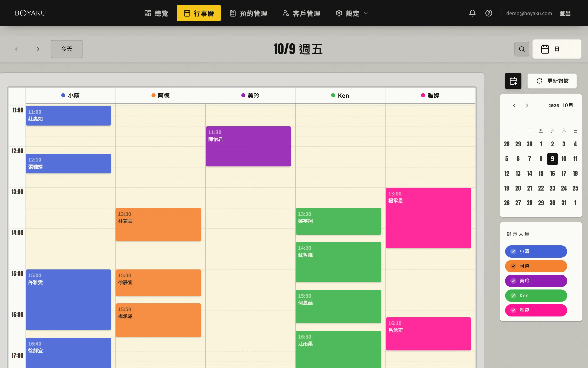This screenshot has height=368, width=588.
Task: Click the Ken column header
Action: coord(340,96)
